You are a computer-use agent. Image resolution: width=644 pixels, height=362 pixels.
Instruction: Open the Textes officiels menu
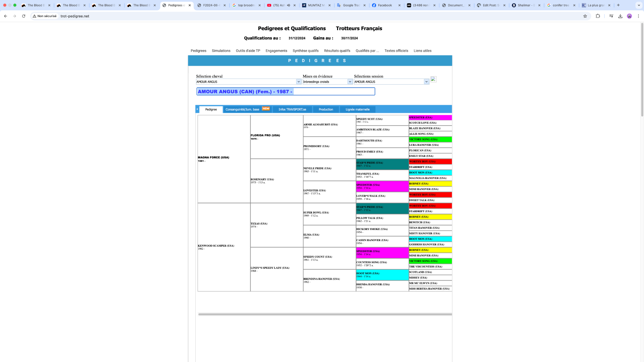click(396, 51)
